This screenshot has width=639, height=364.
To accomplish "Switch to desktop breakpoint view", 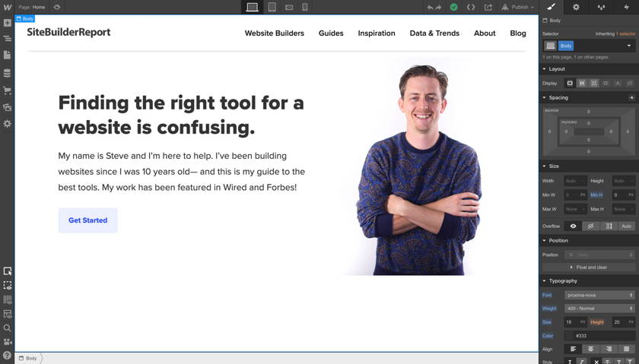I will 253,7.
